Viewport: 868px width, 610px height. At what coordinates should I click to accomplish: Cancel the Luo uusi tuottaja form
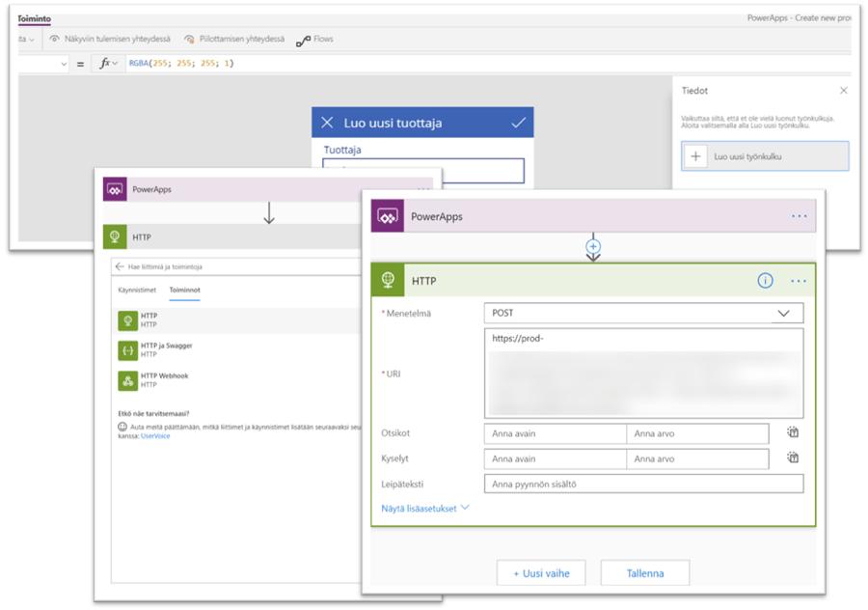pyautogui.click(x=327, y=123)
